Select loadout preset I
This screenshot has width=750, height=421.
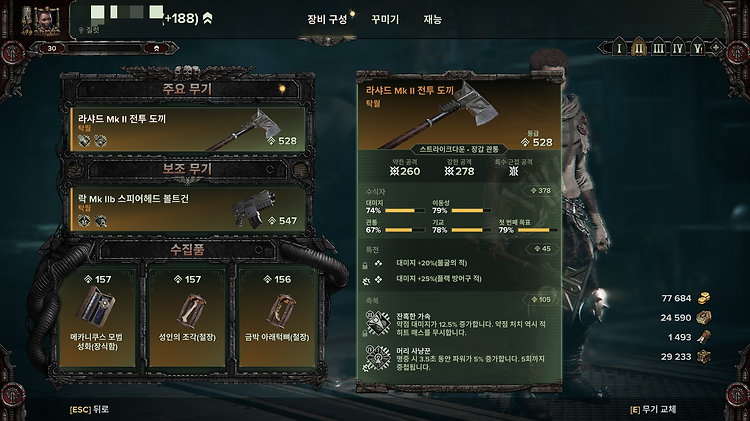(x=619, y=48)
